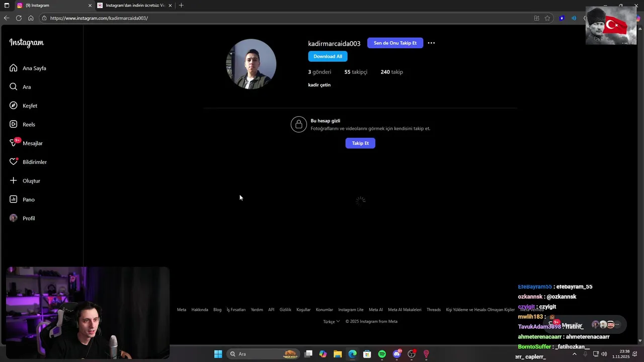Screen dimensions: 644x362
Task: Open Discord from taskbar
Action: point(397,354)
